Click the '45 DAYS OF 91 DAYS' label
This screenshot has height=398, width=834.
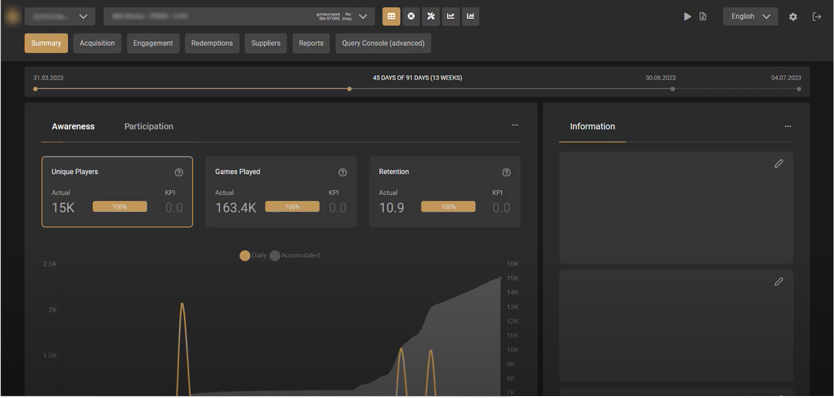coord(417,78)
